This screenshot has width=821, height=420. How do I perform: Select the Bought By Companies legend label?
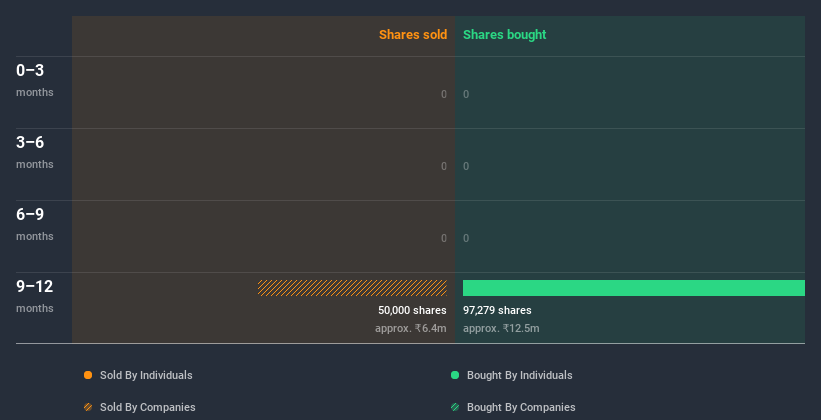(x=521, y=407)
